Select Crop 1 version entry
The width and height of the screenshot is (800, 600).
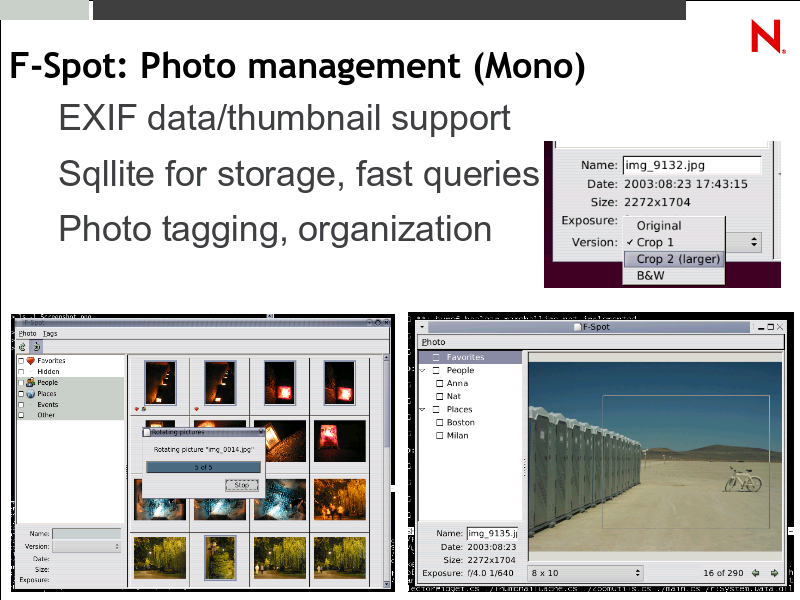pos(673,242)
